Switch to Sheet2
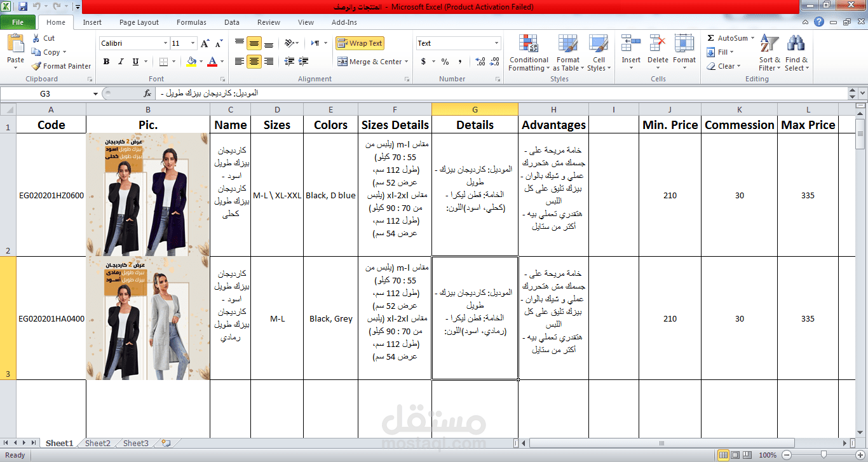Viewport: 868px width, 462px height. (97, 443)
